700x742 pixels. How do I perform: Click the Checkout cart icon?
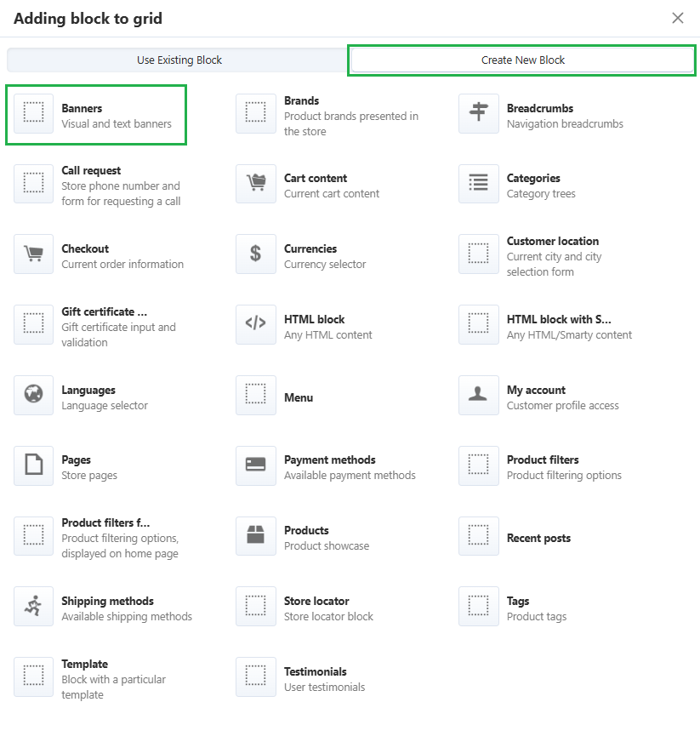click(33, 254)
